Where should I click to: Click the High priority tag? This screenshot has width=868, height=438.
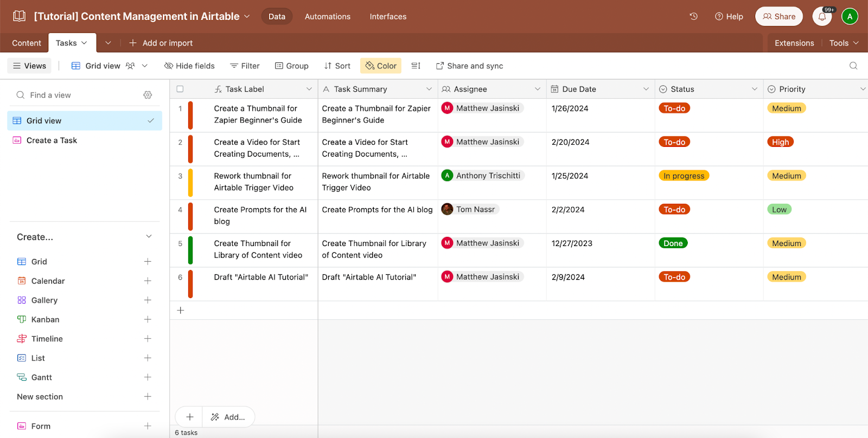[781, 142]
